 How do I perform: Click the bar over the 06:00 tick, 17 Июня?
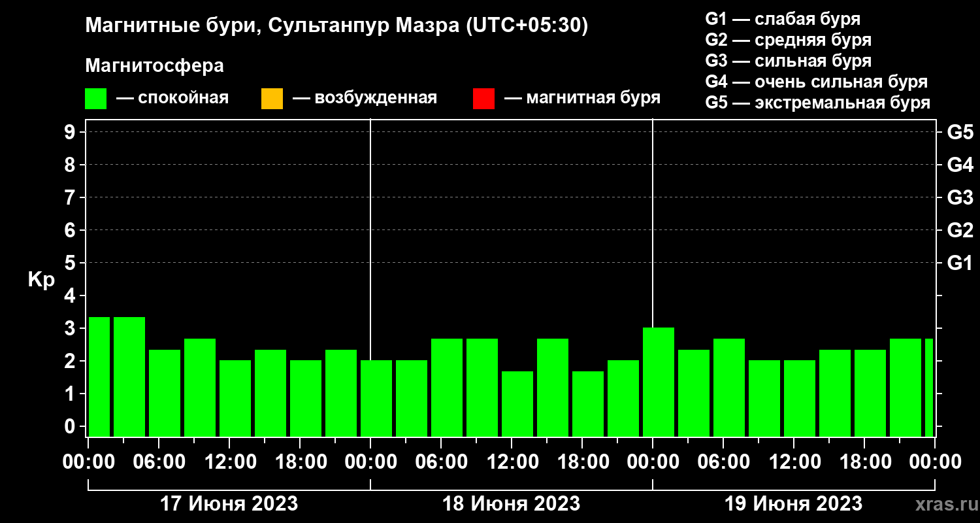tap(165, 393)
